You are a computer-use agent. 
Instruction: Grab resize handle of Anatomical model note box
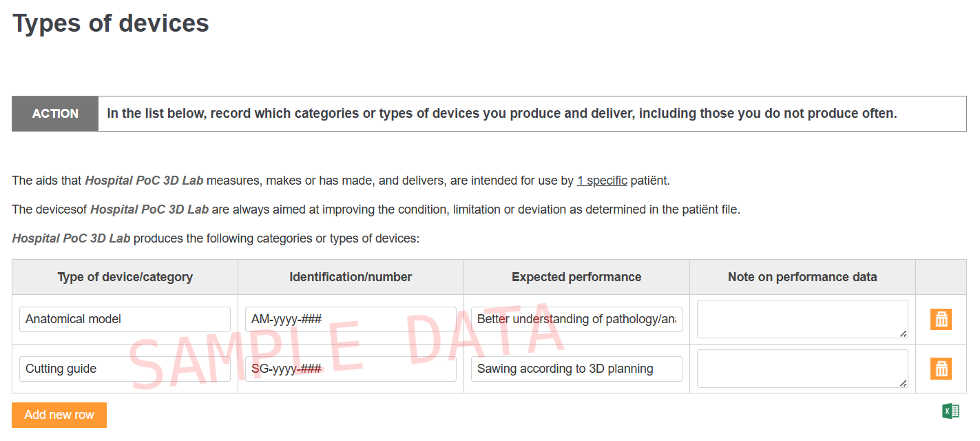(903, 334)
